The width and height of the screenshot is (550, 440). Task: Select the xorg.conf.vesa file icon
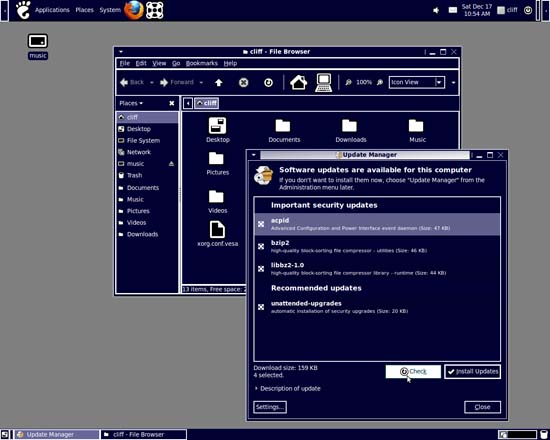(x=217, y=230)
